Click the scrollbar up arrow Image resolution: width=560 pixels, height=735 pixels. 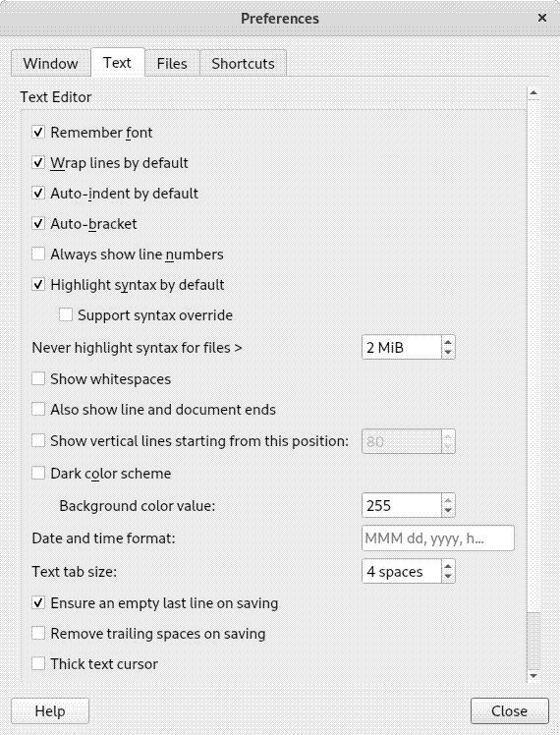click(x=533, y=93)
